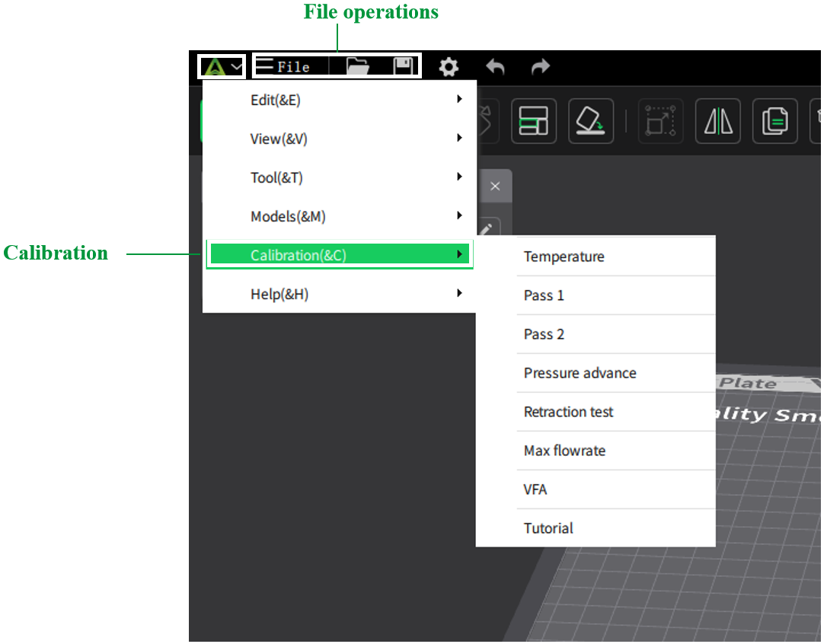Open the calibration Tutorial entry
Viewport: 827px width, 644px height.
point(548,528)
